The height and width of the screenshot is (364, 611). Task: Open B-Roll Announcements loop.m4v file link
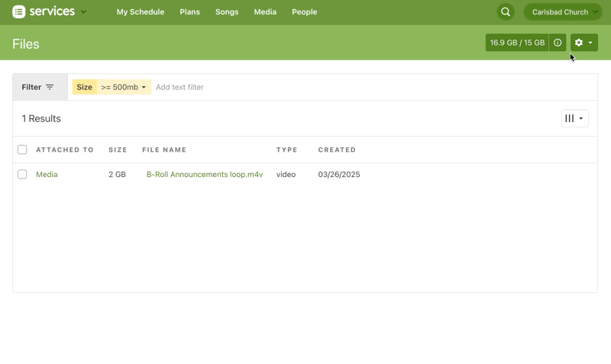(x=205, y=175)
